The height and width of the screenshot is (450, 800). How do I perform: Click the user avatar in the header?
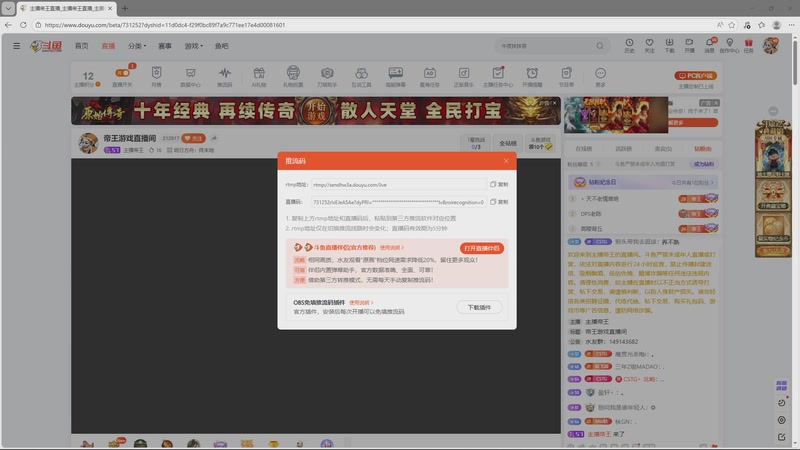pos(770,45)
